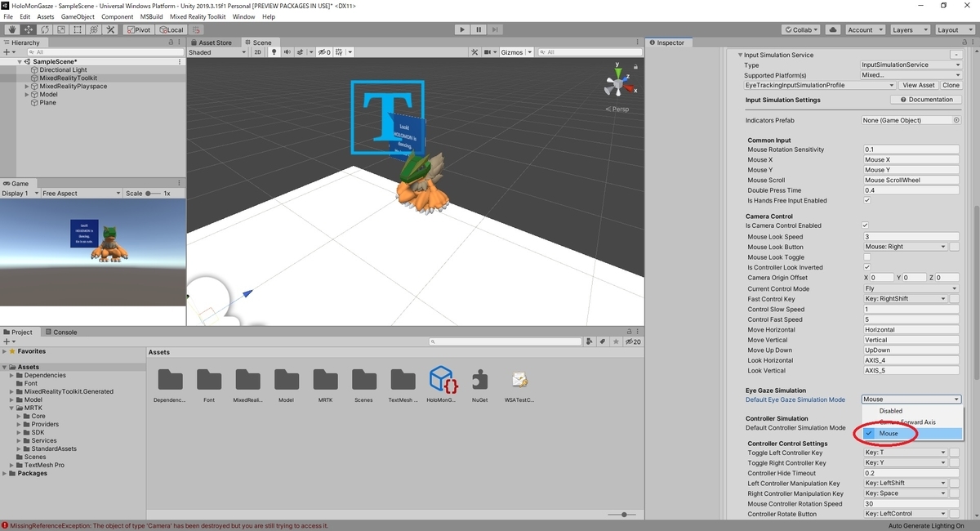Click the Play button
Image resolution: width=980 pixels, height=531 pixels.
click(x=462, y=29)
